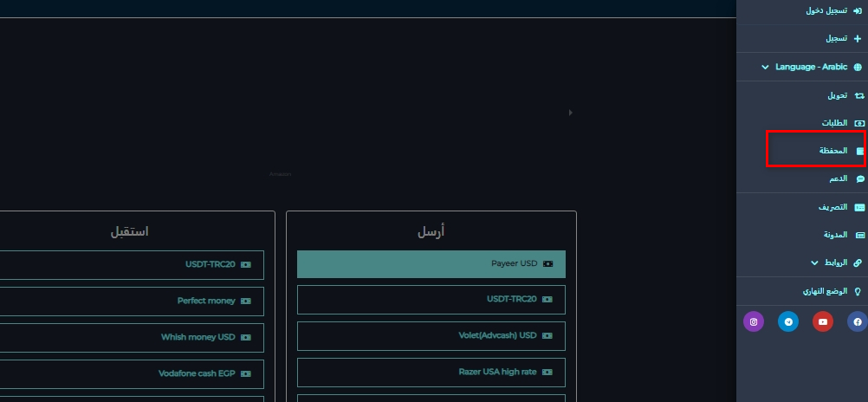Click the banknote icon on the Whish money USD row
Viewport: 868px width, 402px height.
click(x=246, y=338)
